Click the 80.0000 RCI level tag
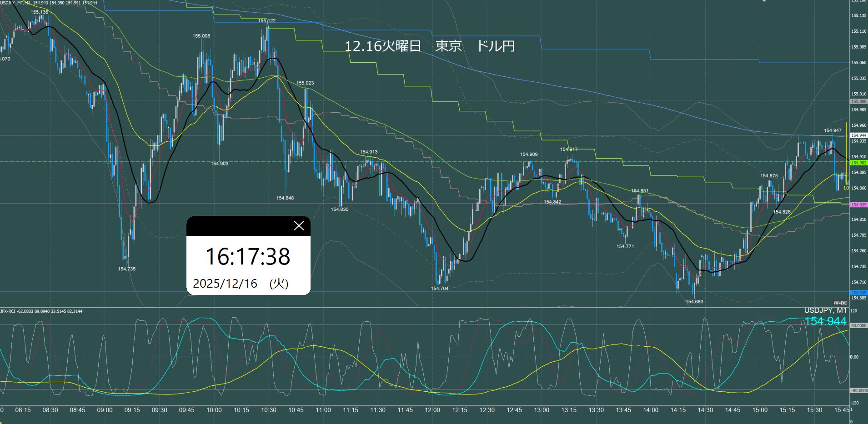Viewport: 868px width, 424px height. coord(858,325)
